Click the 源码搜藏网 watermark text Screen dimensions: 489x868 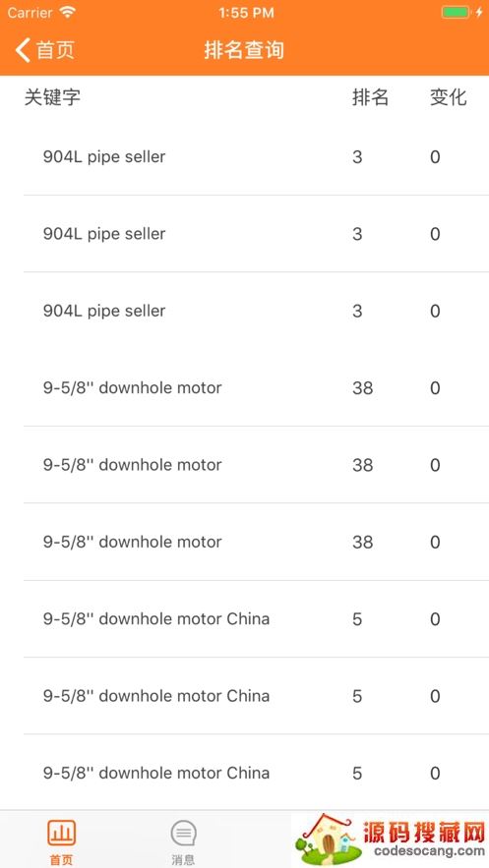tap(424, 832)
